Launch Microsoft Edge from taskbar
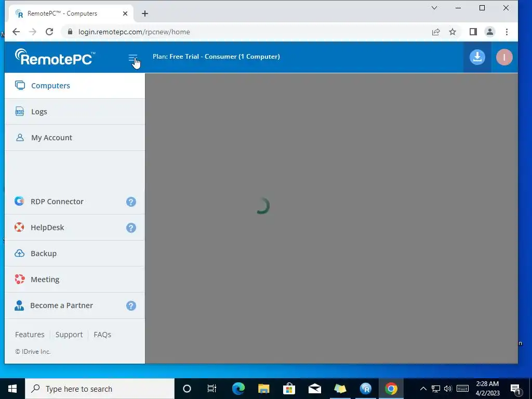 [x=238, y=389]
